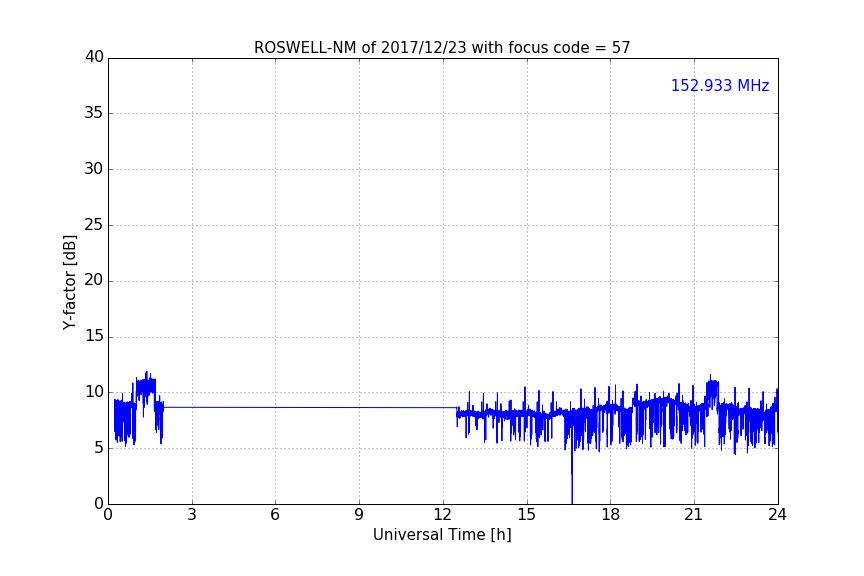Viewport: 864px width, 576px height.
Task: Click the y-axis tick label '20'
Action: coord(94,281)
